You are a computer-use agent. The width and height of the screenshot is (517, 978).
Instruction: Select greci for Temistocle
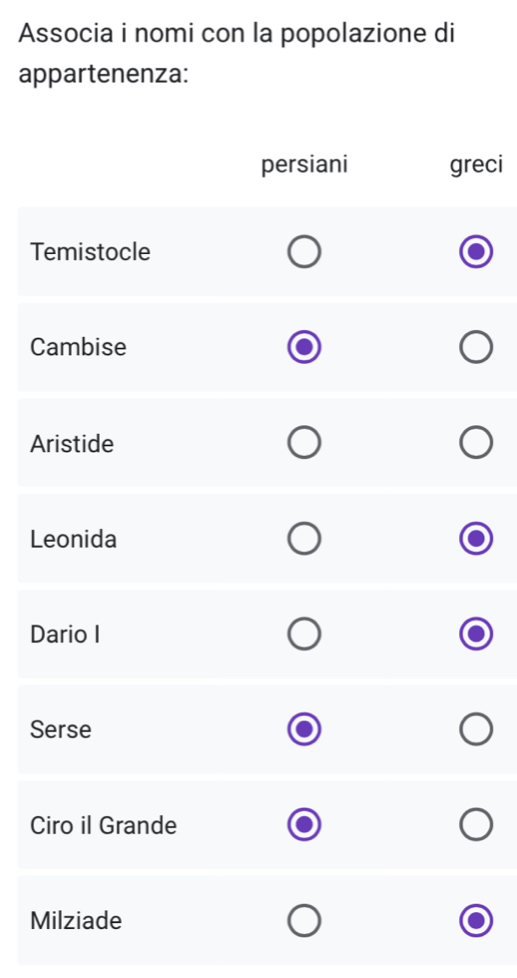476,253
